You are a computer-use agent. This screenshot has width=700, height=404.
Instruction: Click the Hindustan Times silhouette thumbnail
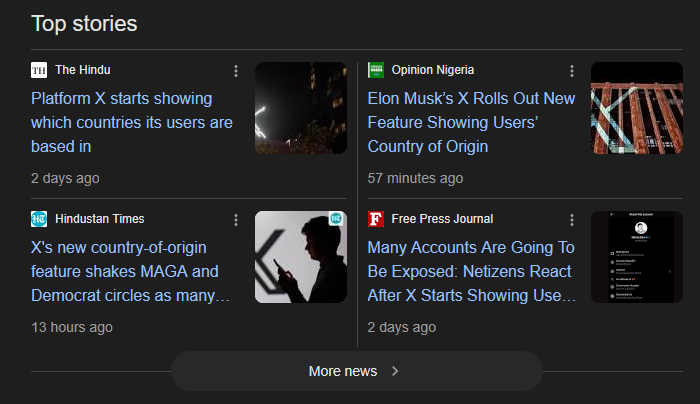click(x=301, y=257)
